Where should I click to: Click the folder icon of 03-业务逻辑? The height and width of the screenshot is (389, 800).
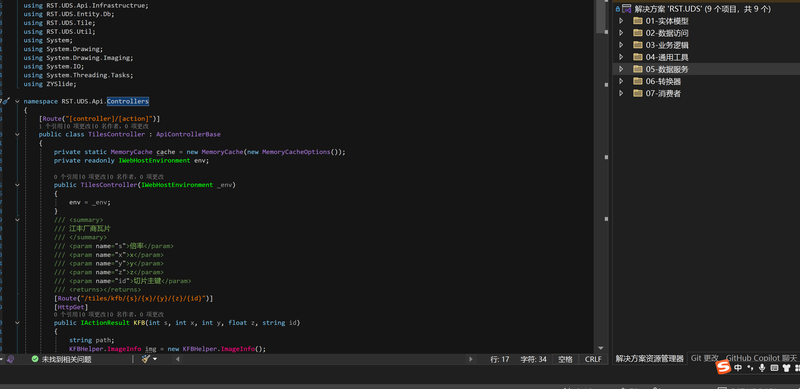tap(637, 45)
